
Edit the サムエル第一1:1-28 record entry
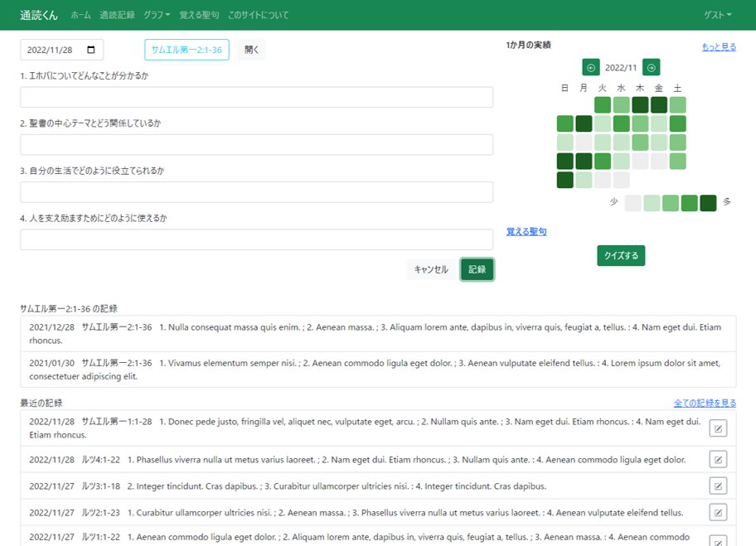coord(718,428)
